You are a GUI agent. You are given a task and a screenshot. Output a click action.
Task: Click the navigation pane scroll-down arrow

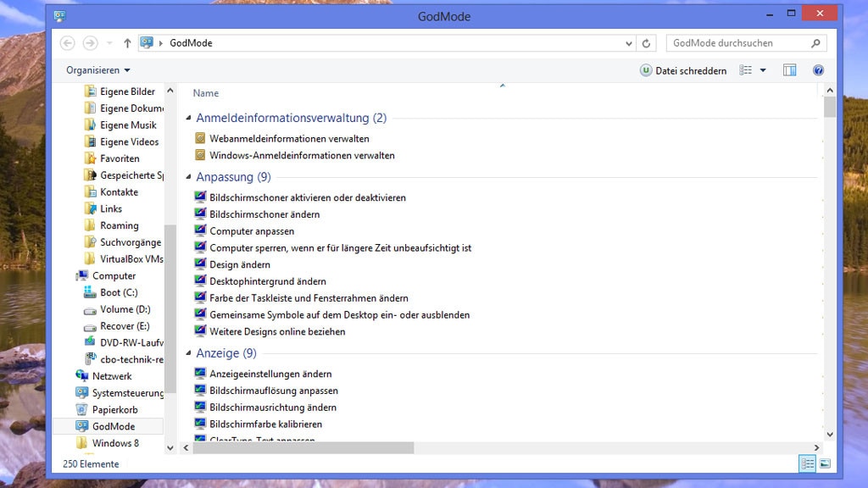click(x=170, y=448)
